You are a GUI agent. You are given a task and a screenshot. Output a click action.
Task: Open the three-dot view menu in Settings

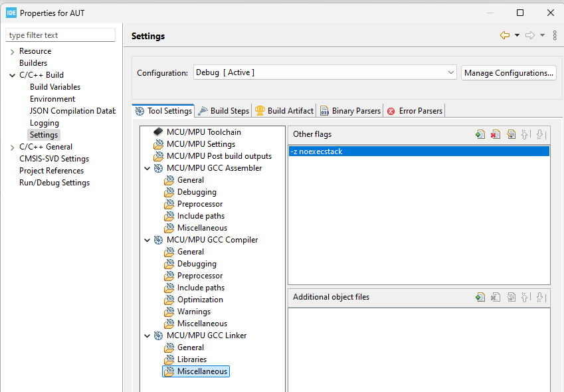pyautogui.click(x=555, y=35)
